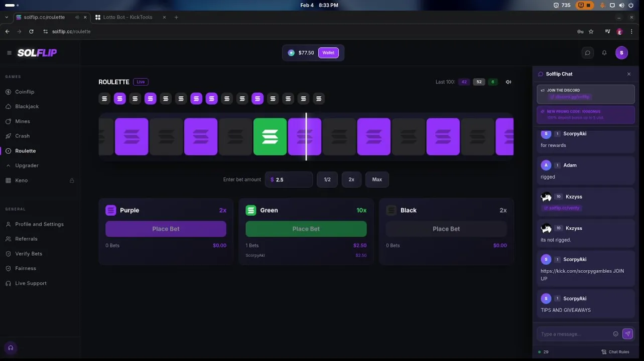Viewport: 644px width, 361px height.
Task: Open the emoji picker in chat
Action: 616,334
